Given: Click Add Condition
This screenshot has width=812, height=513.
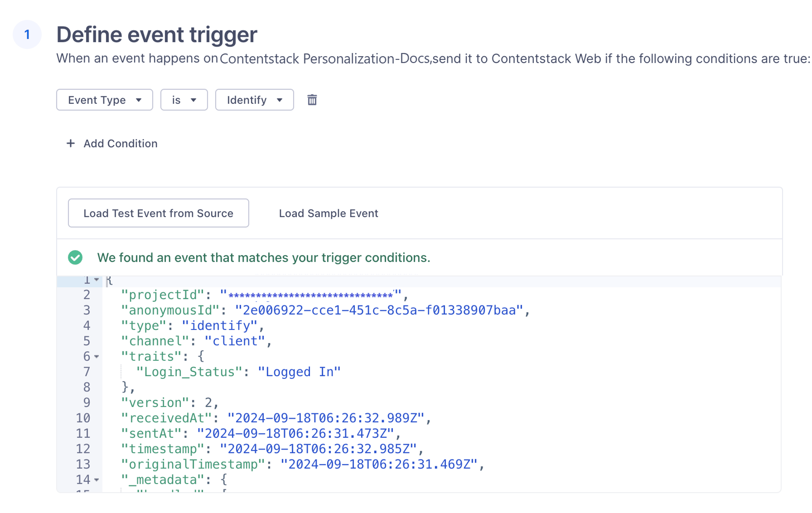Looking at the screenshot, I should (112, 144).
